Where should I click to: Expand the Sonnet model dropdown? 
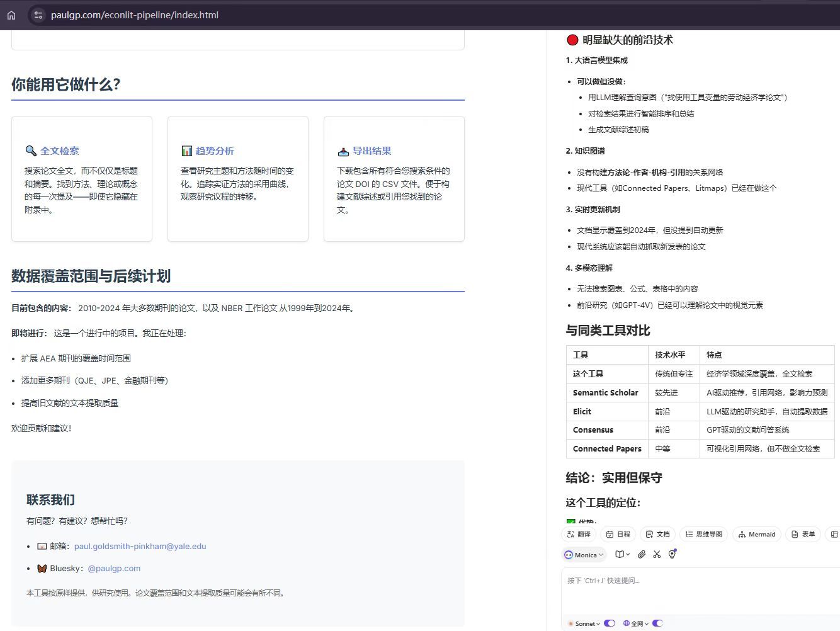[x=584, y=623]
